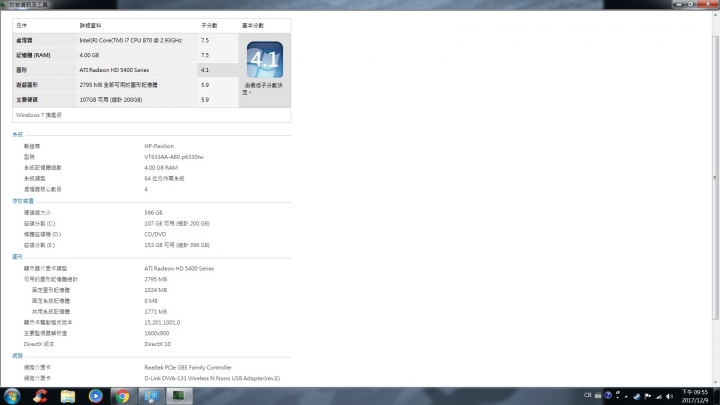Viewport: 720px width, 405px height.
Task: Click the DirectX version label
Action: pos(39,344)
